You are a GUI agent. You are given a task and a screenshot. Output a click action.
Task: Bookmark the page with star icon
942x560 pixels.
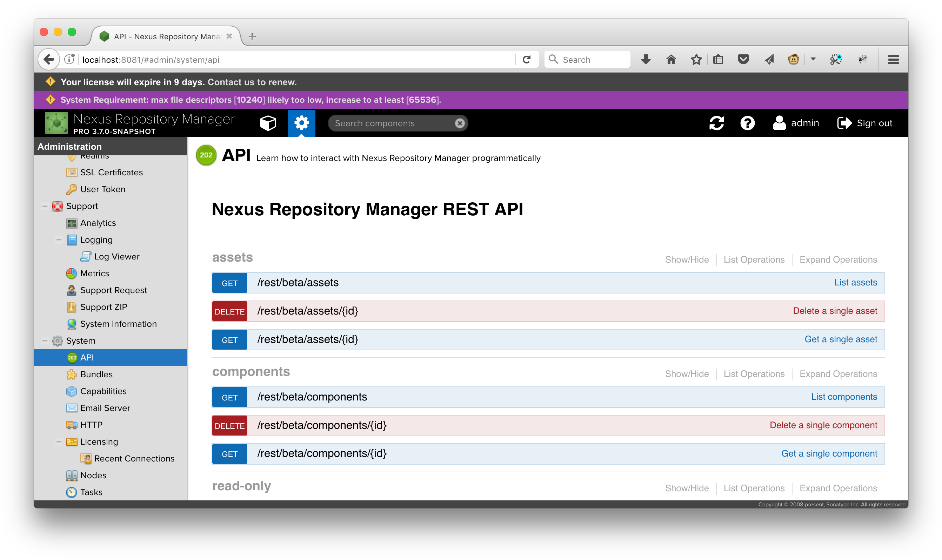click(x=696, y=60)
